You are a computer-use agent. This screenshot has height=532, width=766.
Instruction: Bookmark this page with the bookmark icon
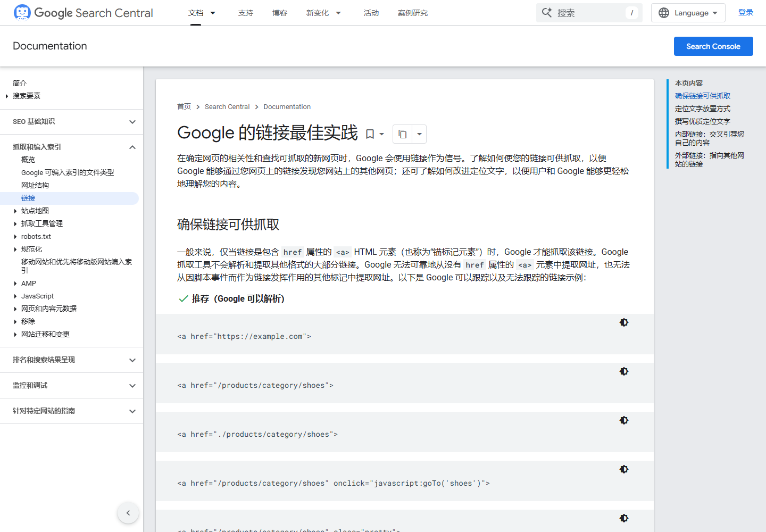pos(370,134)
